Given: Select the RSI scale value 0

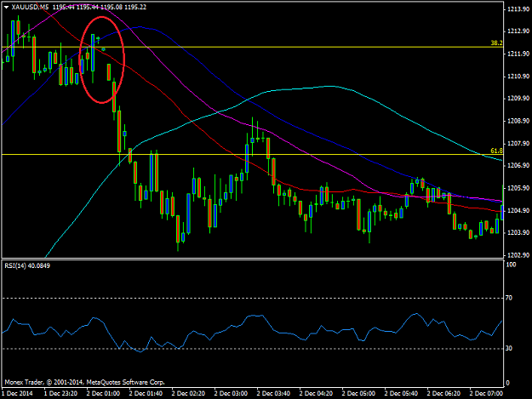Looking at the screenshot, I should 507,383.
